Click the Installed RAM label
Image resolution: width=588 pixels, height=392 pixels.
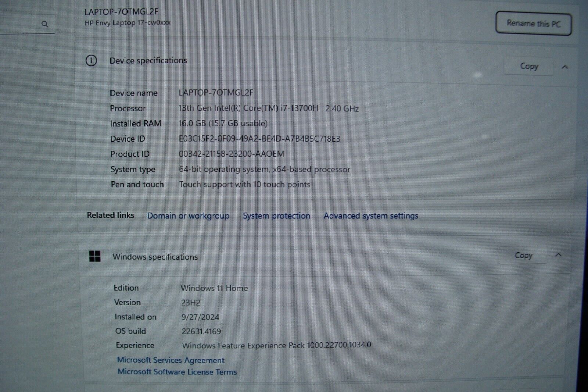coord(136,124)
